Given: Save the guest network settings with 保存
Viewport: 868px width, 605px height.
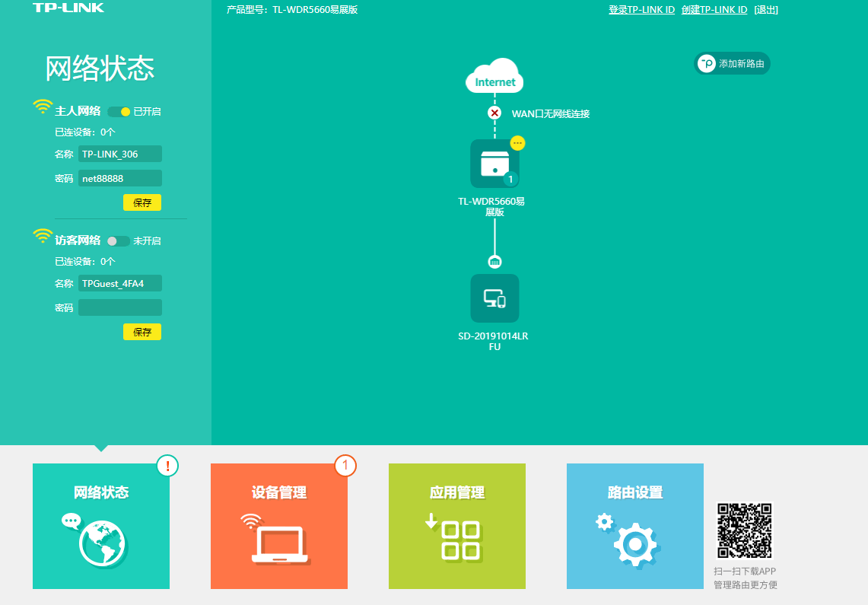Looking at the screenshot, I should pos(142,333).
